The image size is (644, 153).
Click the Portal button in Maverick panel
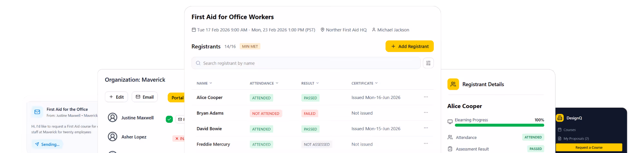176,97
